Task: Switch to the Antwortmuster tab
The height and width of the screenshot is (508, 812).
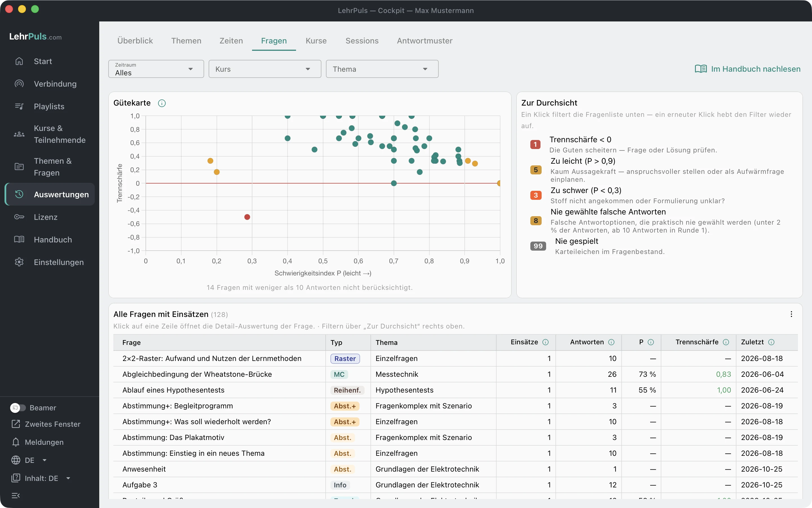Action: 424,41
